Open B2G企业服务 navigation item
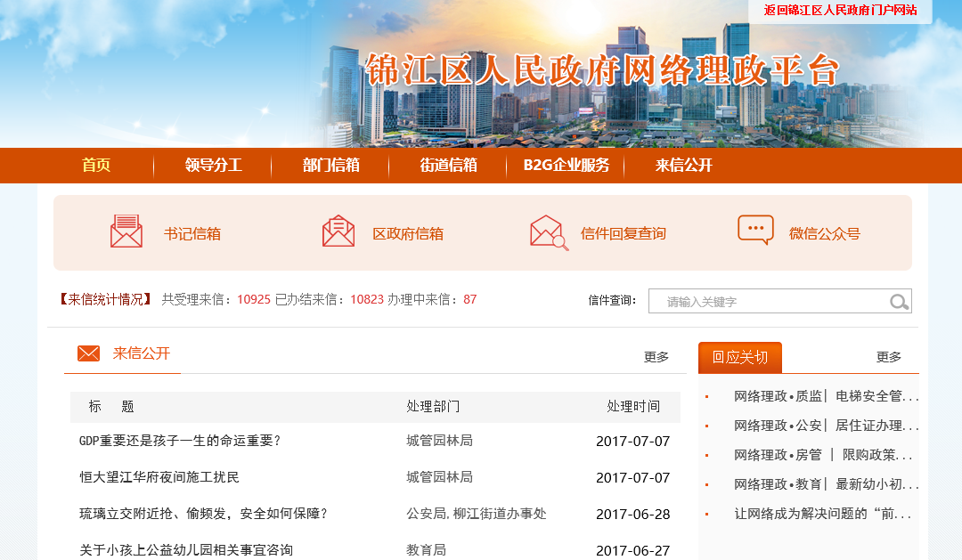The image size is (962, 560). (567, 165)
